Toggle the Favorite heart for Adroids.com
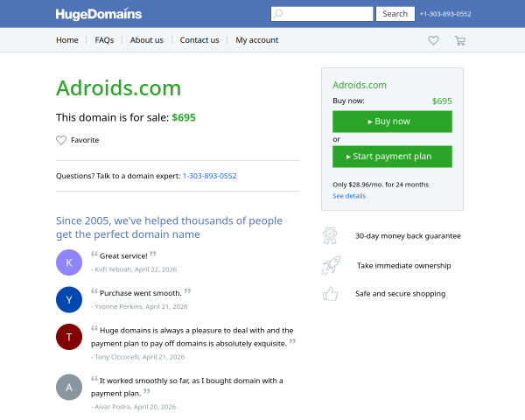This screenshot has height=420, width=525. (x=61, y=140)
